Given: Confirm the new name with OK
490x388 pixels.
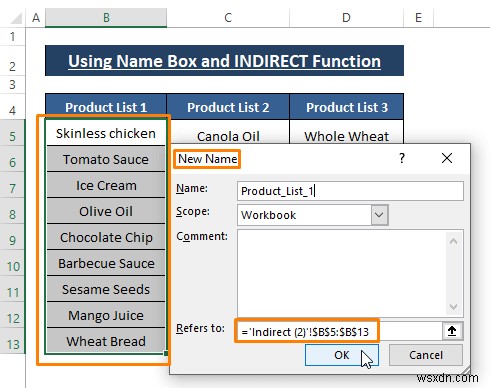Looking at the screenshot, I should [x=342, y=355].
